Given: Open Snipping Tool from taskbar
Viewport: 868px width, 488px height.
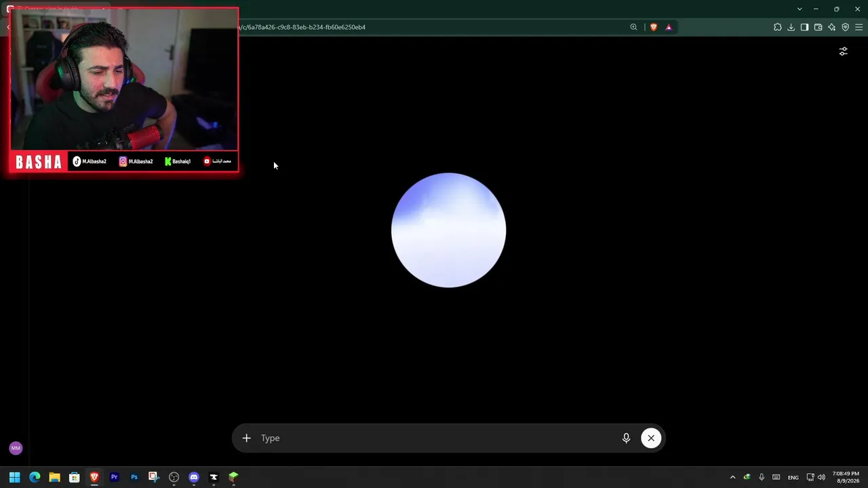Looking at the screenshot, I should point(154,477).
